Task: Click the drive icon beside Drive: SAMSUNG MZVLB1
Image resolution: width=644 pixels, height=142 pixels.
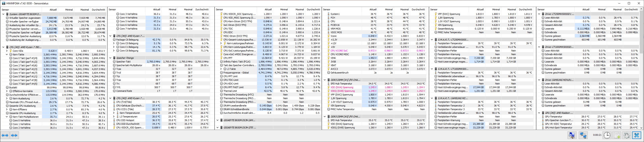Action: [543, 80]
